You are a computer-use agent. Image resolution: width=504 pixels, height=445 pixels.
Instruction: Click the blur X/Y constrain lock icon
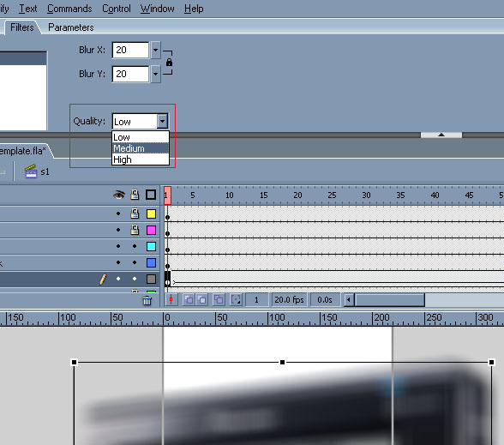pyautogui.click(x=169, y=62)
